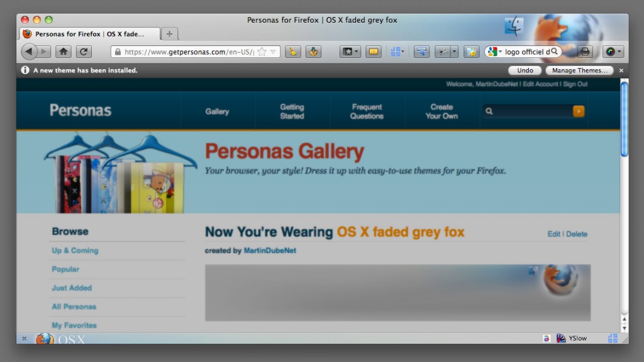Click the blue grid status bar icon
Screen dimensions: 644x362
(x=613, y=338)
